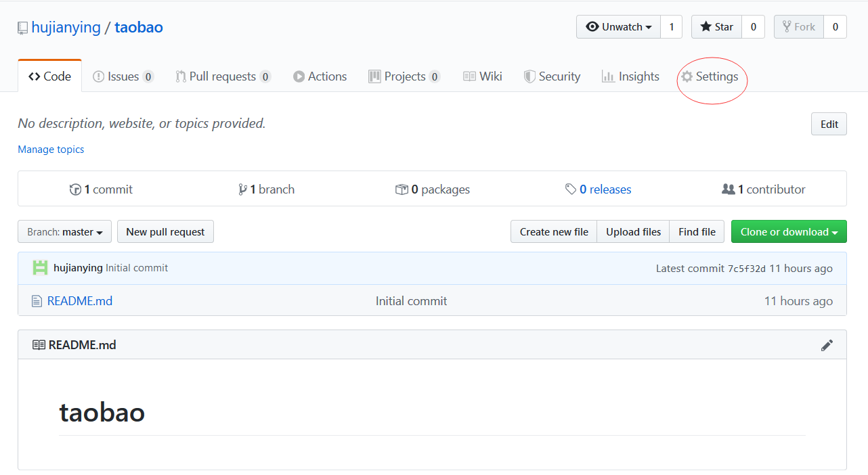Open the repository Settings tab
868x475 pixels.
(710, 76)
